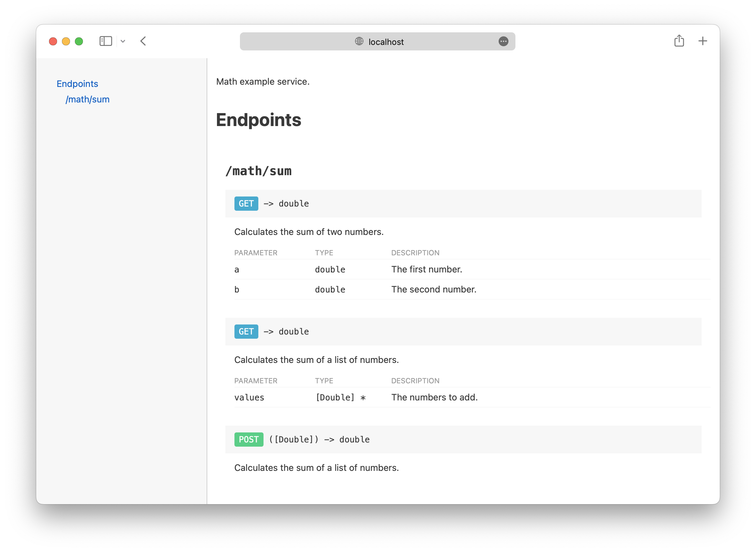This screenshot has width=756, height=552.
Task: Navigate to /math/sum sidebar link
Action: pyautogui.click(x=88, y=99)
